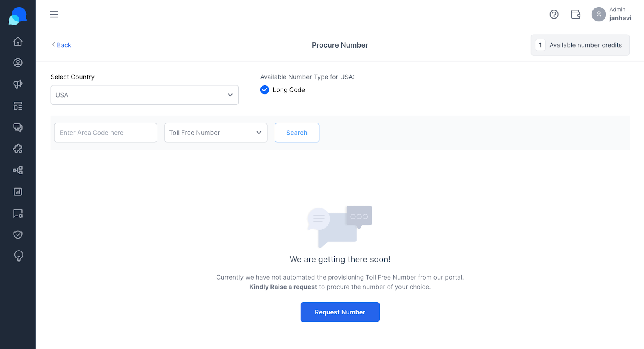The image size is (644, 349).
Task: Open campaigns megaphone icon in sidebar
Action: [18, 84]
